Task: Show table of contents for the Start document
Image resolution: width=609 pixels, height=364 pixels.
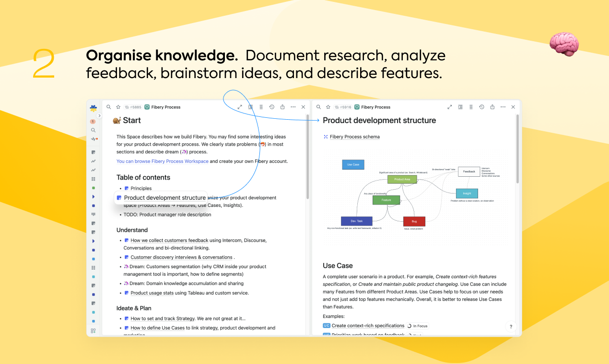Action: point(261,107)
